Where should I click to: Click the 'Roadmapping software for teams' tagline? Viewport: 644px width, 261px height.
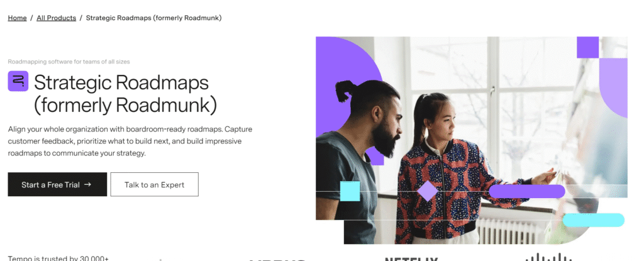tap(69, 62)
